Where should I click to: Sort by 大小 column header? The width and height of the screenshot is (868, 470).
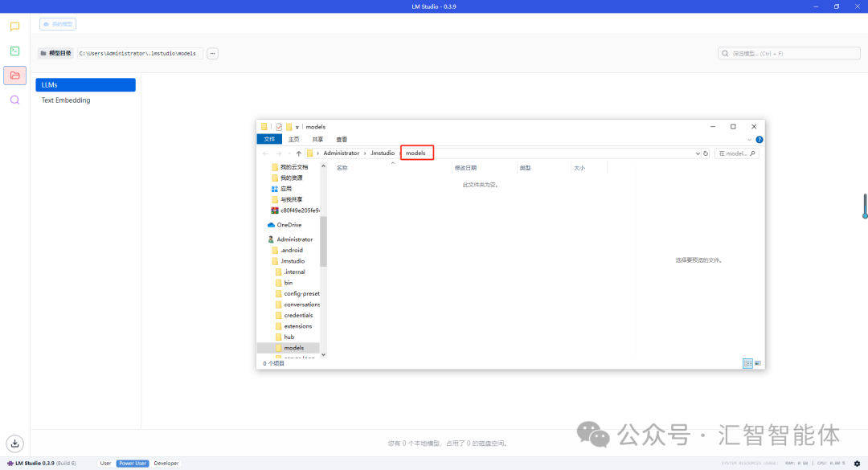[579, 168]
